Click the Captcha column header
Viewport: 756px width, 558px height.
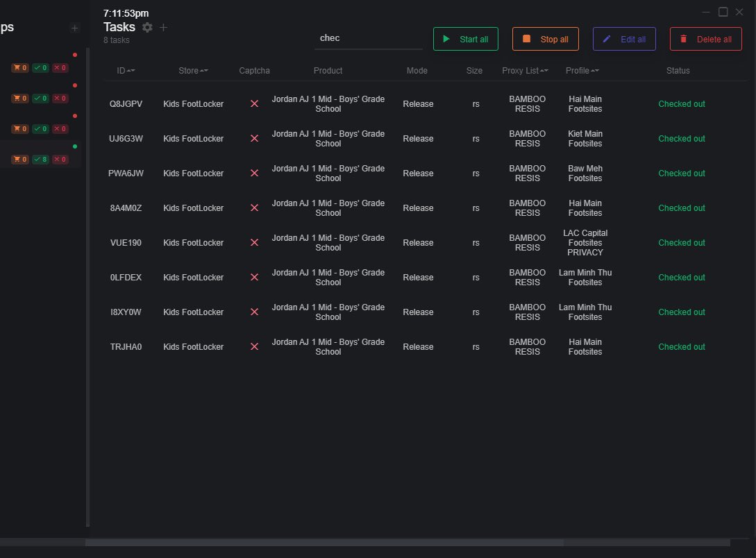click(x=254, y=70)
